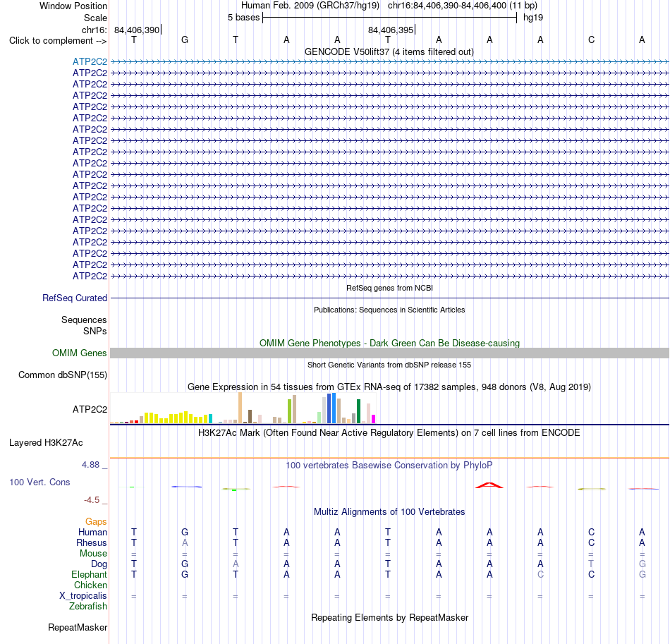670x644 pixels.
Task: Click the magenta bar in GTEx chart
Action: [x=374, y=419]
